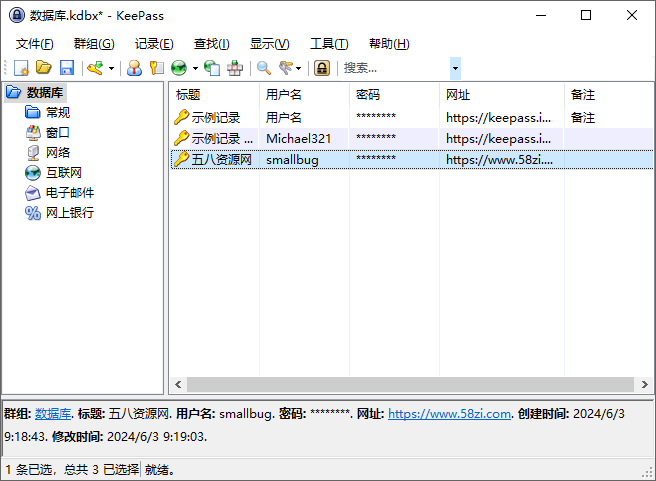The width and height of the screenshot is (656, 481).
Task: Click the key icon of 五八资源网 entry
Action: pyautogui.click(x=182, y=159)
